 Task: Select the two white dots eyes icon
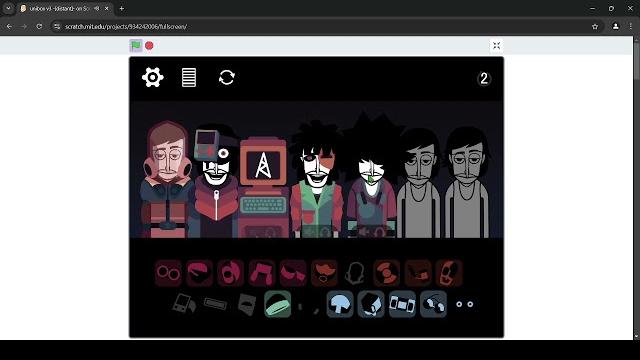pyautogui.click(x=464, y=304)
